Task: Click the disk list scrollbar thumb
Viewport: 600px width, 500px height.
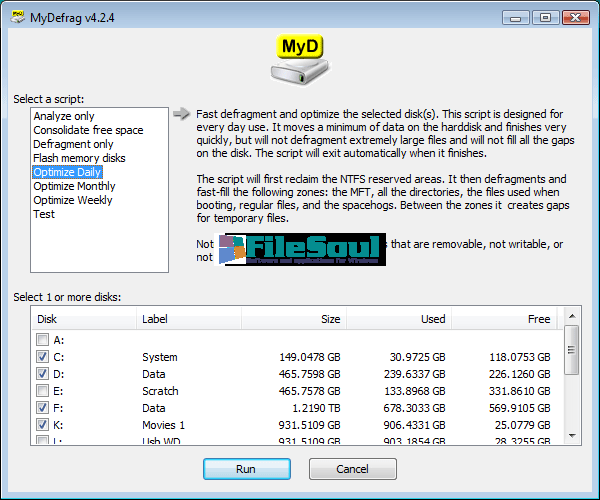Action: (x=571, y=348)
